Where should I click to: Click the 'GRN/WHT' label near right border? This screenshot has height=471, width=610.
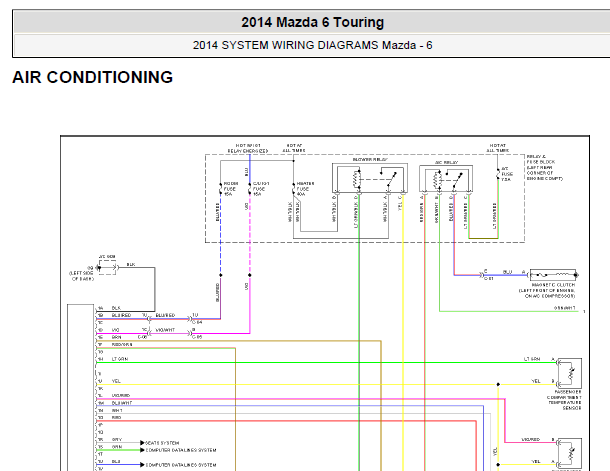pyautogui.click(x=564, y=308)
